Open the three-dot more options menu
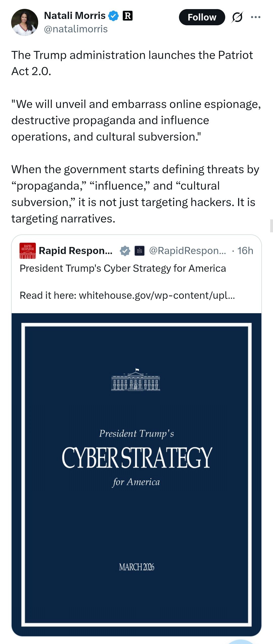 pyautogui.click(x=256, y=17)
